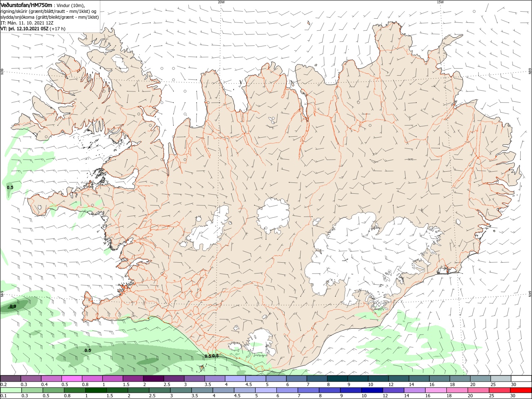Pick lower-row swatch between 4 and 4.5
This screenshot has width=532, height=399.
[x=223, y=390]
